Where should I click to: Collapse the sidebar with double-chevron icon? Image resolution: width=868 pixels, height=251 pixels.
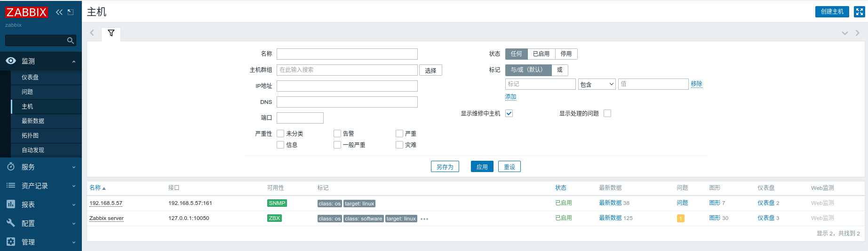click(x=59, y=12)
